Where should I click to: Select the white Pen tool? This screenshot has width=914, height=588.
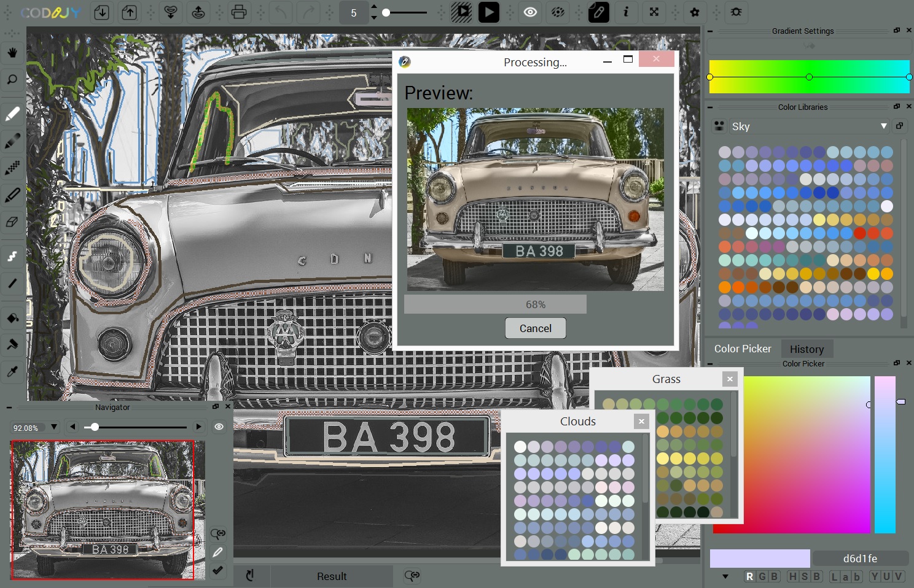point(12,114)
